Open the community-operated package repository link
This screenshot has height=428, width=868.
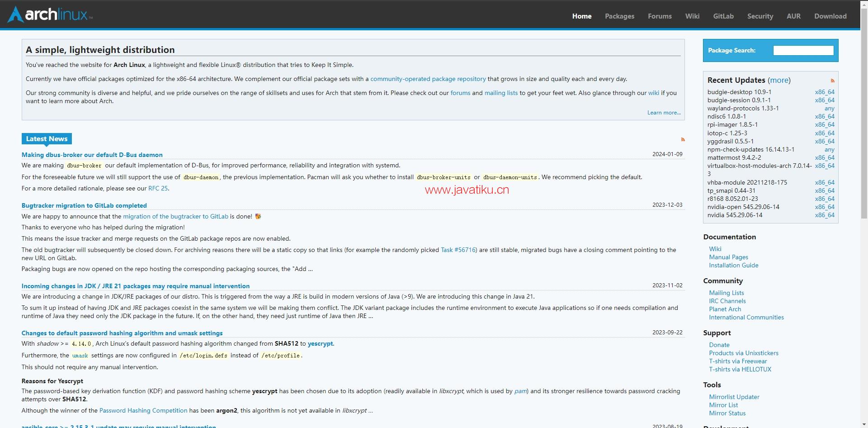pyautogui.click(x=428, y=79)
